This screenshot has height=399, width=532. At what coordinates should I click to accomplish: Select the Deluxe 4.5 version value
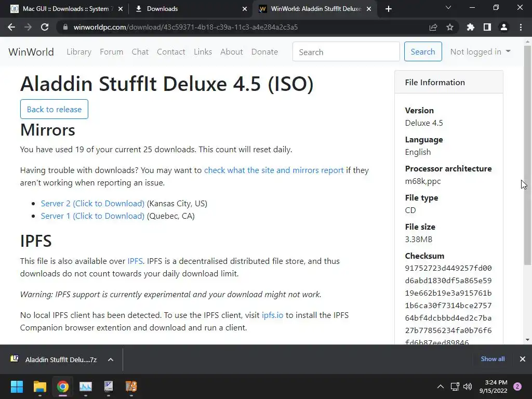point(424,123)
